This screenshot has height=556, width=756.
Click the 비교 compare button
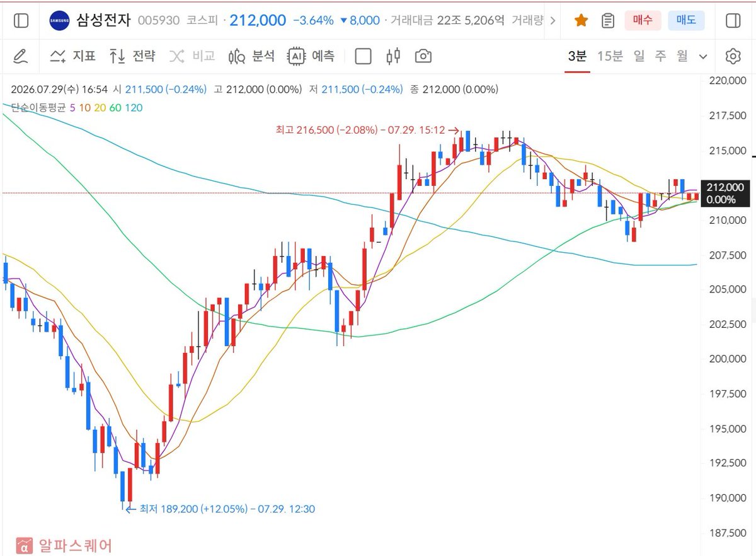click(x=192, y=57)
